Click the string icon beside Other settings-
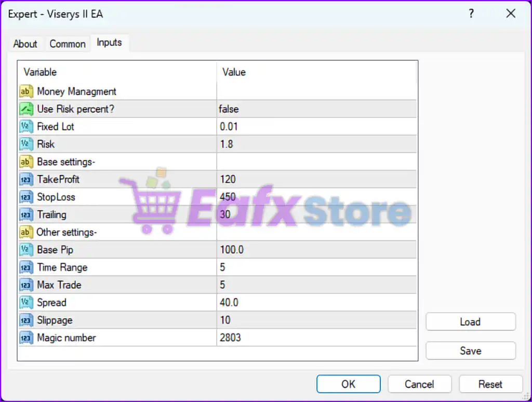Image resolution: width=532 pixels, height=402 pixels. point(26,232)
